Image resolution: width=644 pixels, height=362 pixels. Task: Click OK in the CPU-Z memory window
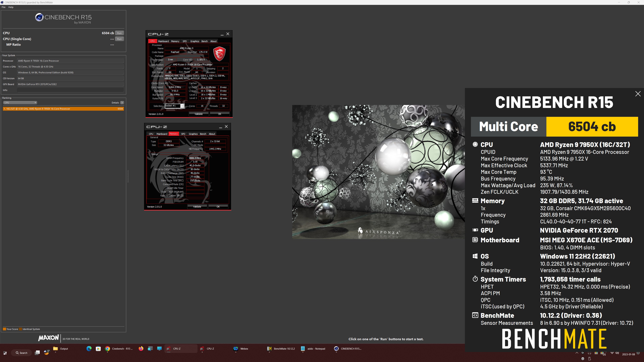[218, 207]
